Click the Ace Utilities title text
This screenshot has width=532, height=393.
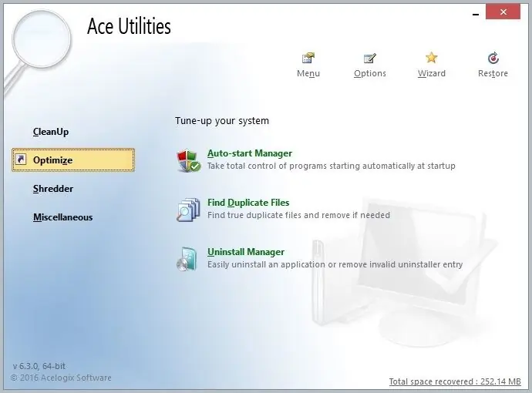129,26
